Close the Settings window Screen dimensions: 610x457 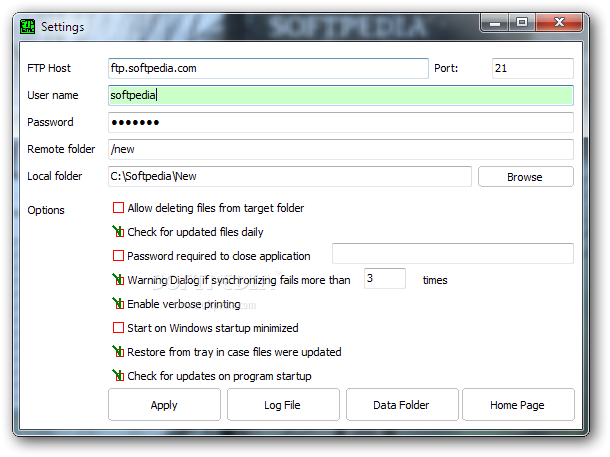(559, 23)
